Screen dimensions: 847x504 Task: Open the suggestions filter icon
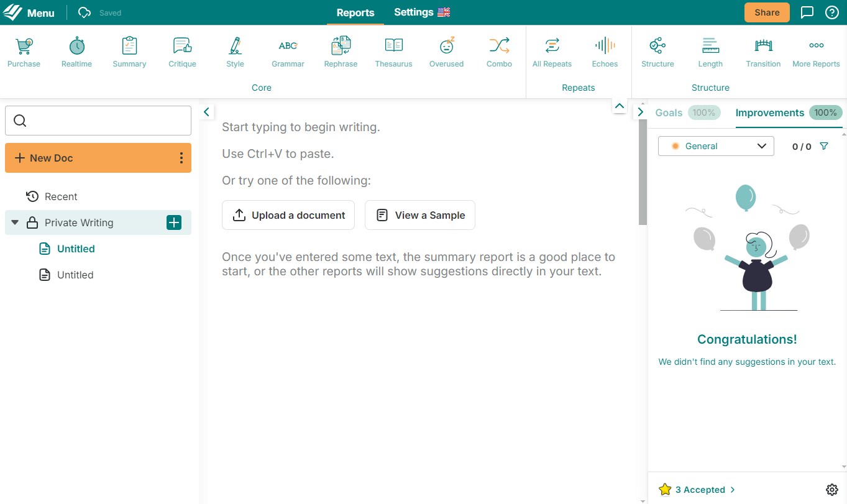click(824, 146)
